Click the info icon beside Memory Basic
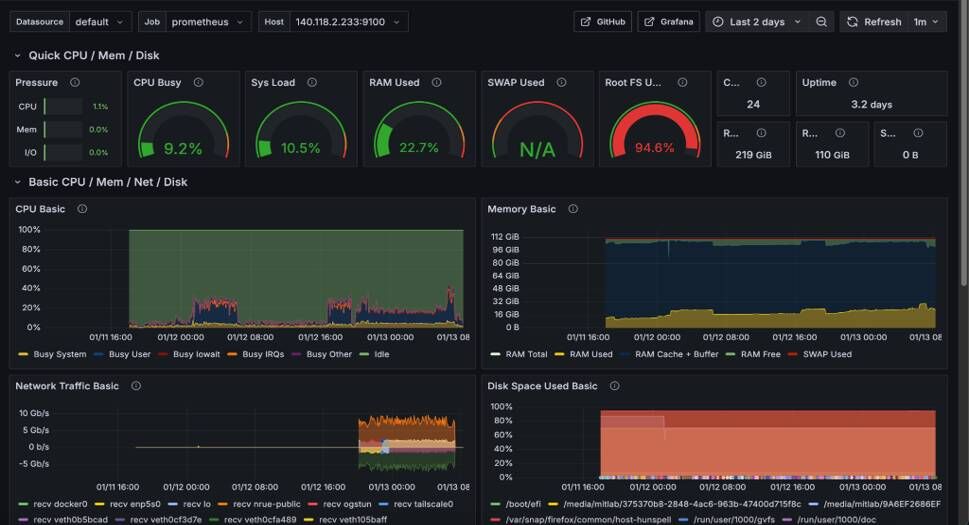The image size is (969, 525). pyautogui.click(x=573, y=209)
